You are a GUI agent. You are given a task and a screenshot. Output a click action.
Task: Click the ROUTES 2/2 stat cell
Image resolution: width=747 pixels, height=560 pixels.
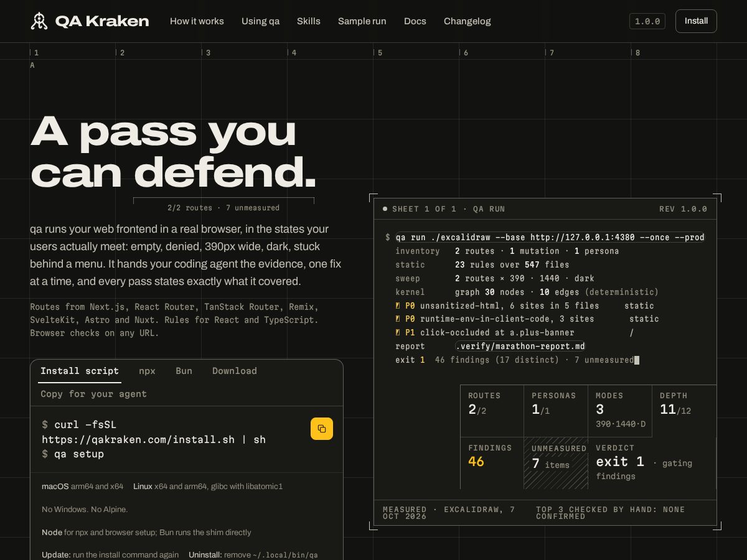(x=492, y=411)
